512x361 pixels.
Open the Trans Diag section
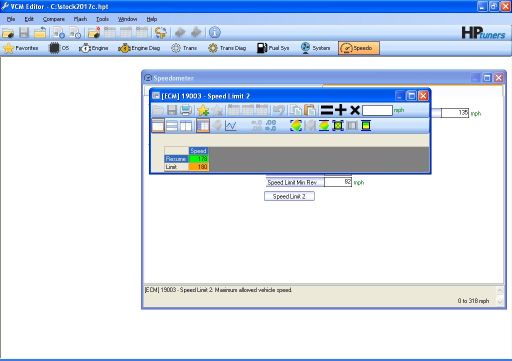227,48
